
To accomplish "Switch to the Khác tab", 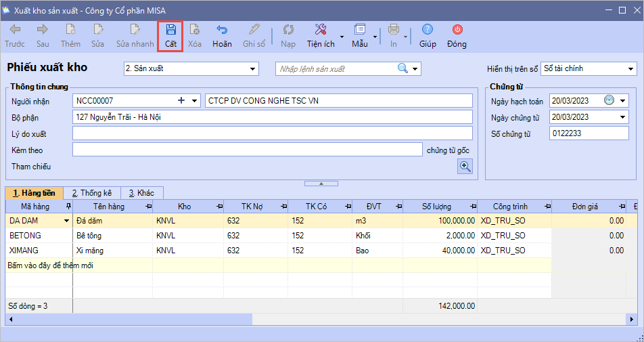I will click(x=141, y=193).
